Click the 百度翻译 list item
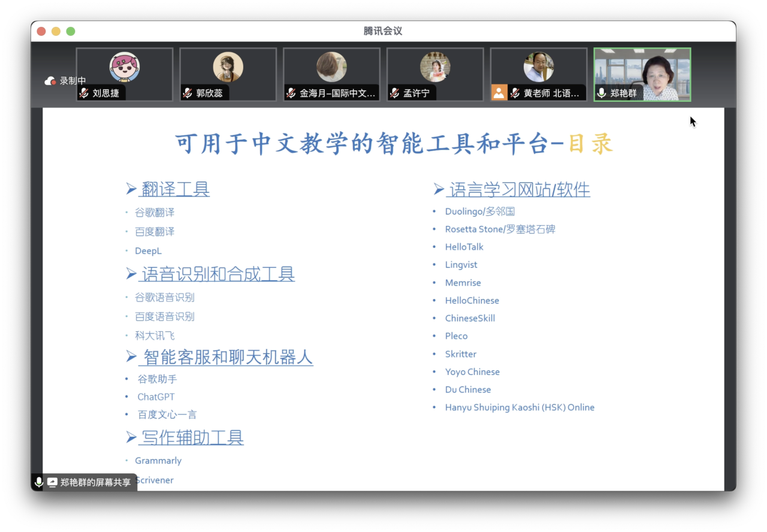Screen dimensions: 767x532 pos(155,232)
